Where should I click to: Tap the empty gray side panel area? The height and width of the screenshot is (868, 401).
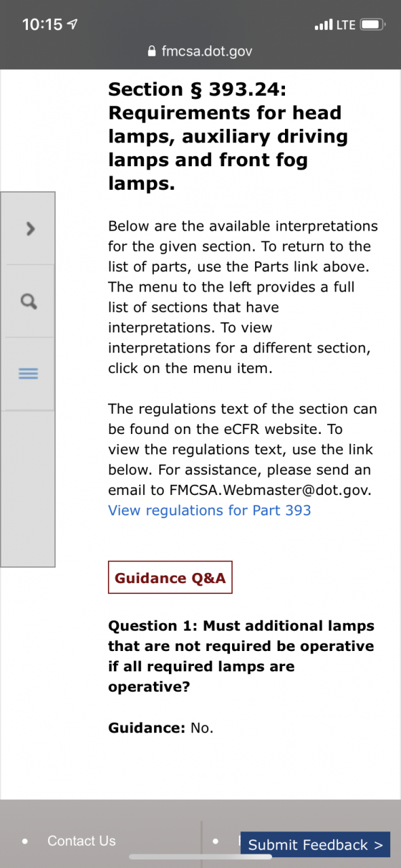point(28,488)
